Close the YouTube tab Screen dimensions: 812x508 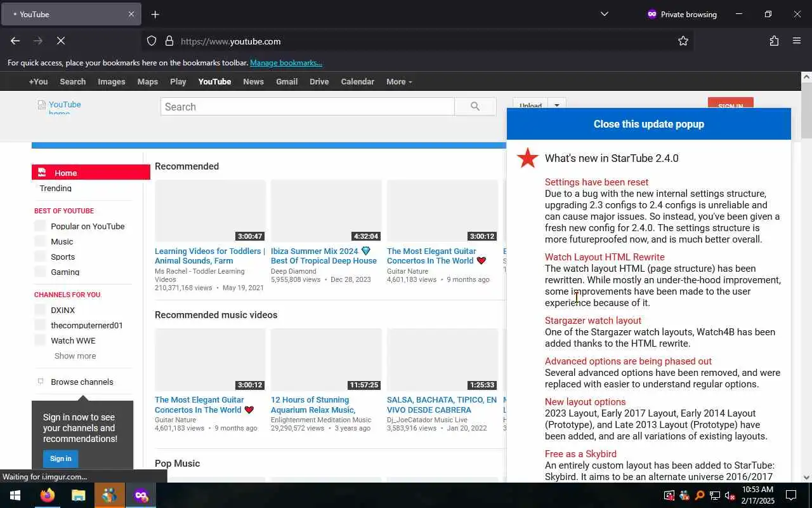(x=131, y=14)
